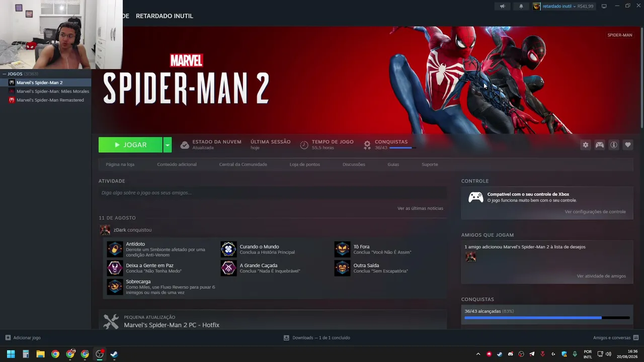Click the Xbox controller icon in Controle
Image resolution: width=644 pixels, height=362 pixels.
pos(475,197)
